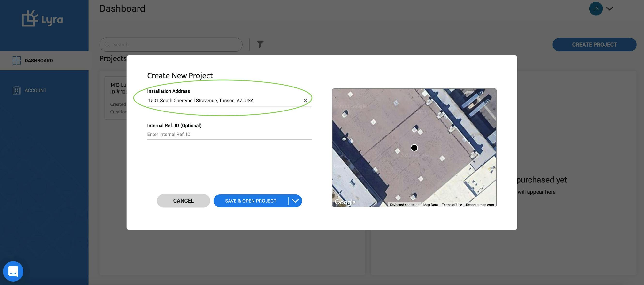This screenshot has height=285, width=644.
Task: Open the Dashboard sidebar item
Action: coord(38,61)
